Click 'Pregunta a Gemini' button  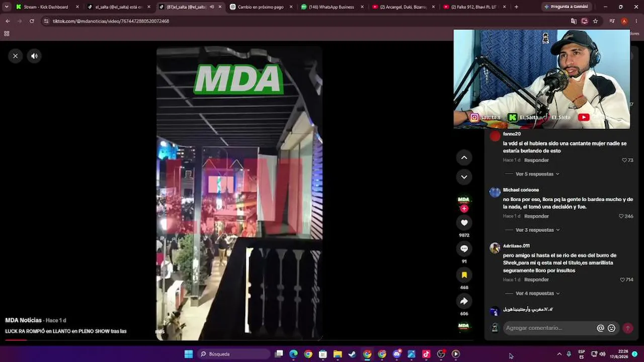[x=566, y=7]
